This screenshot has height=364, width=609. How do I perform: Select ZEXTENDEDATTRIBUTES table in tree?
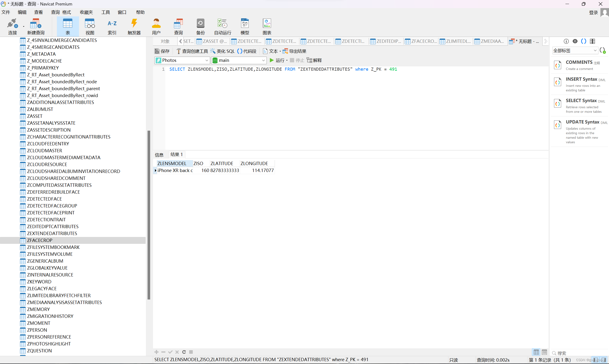click(52, 233)
